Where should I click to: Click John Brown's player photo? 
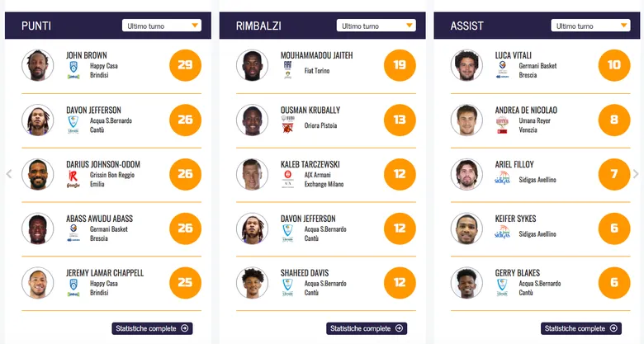[37, 65]
